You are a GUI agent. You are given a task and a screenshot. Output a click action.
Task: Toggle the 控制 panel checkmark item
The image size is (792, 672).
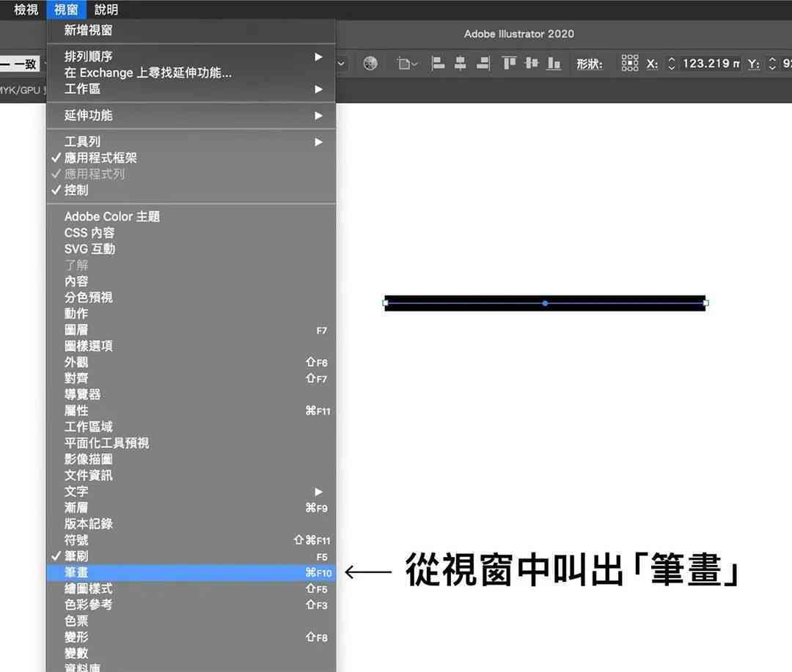191,191
